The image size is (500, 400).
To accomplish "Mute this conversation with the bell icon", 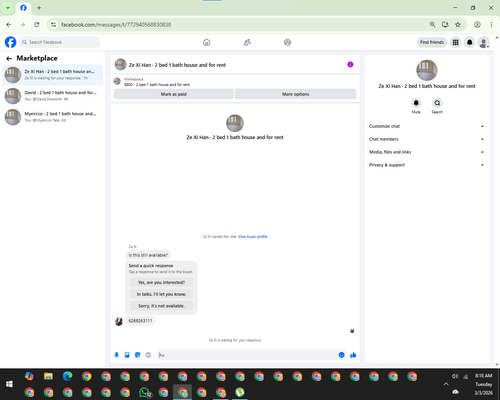I will pos(416,103).
